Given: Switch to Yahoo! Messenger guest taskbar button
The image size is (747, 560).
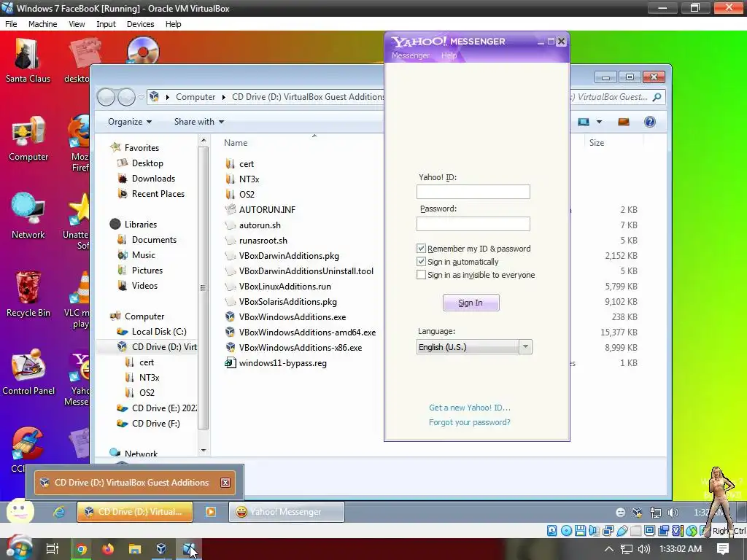Looking at the screenshot, I should point(286,512).
